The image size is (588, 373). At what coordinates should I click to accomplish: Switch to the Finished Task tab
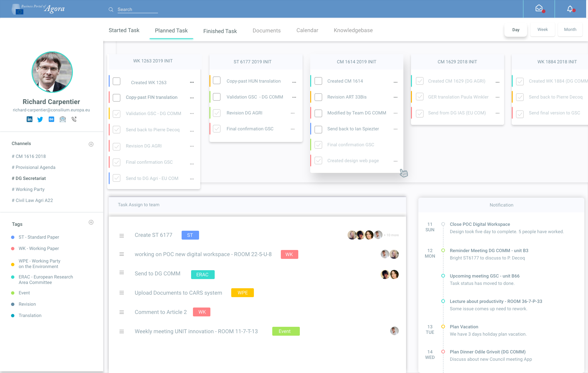[220, 31]
